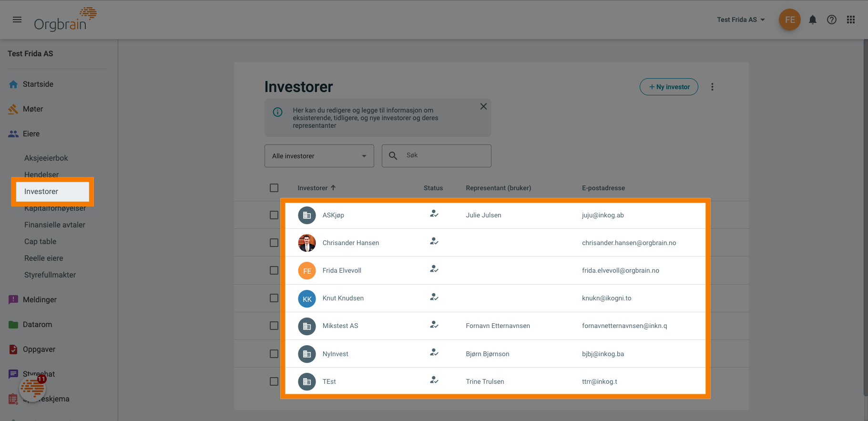
Task: Open the Test Frida AS company switcher
Action: 741,20
